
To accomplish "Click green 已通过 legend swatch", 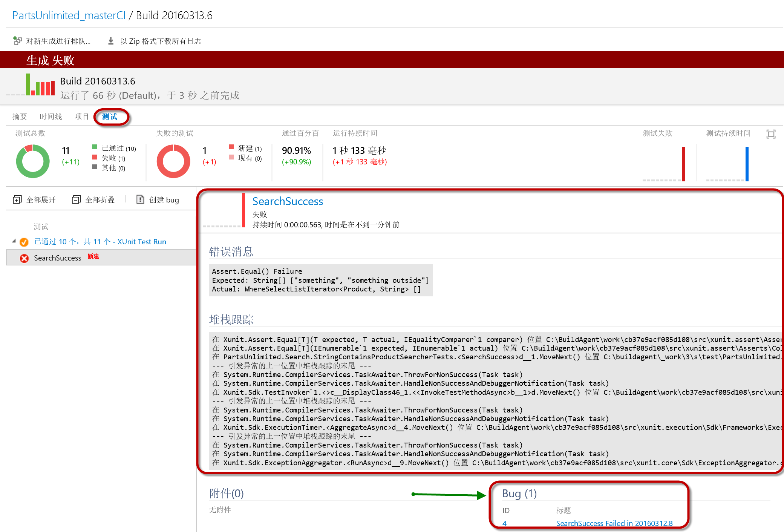I will click(95, 147).
